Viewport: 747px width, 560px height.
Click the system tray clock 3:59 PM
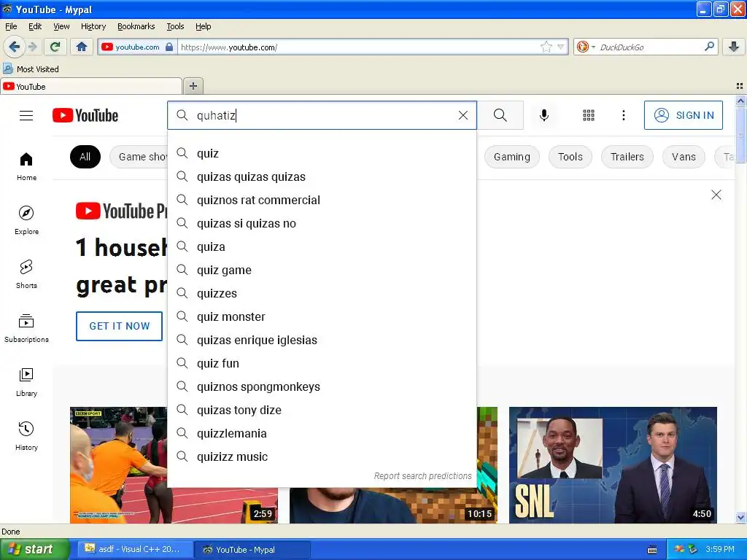click(x=720, y=549)
